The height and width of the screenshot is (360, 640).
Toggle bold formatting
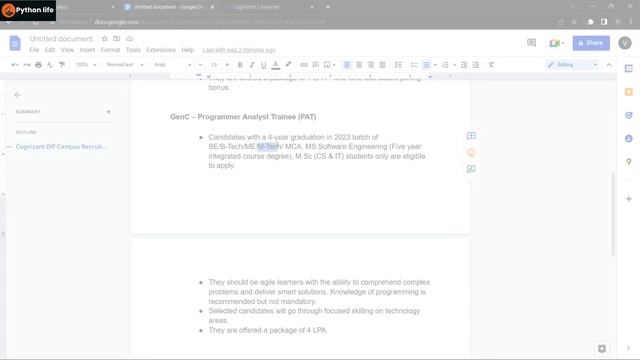click(x=240, y=65)
